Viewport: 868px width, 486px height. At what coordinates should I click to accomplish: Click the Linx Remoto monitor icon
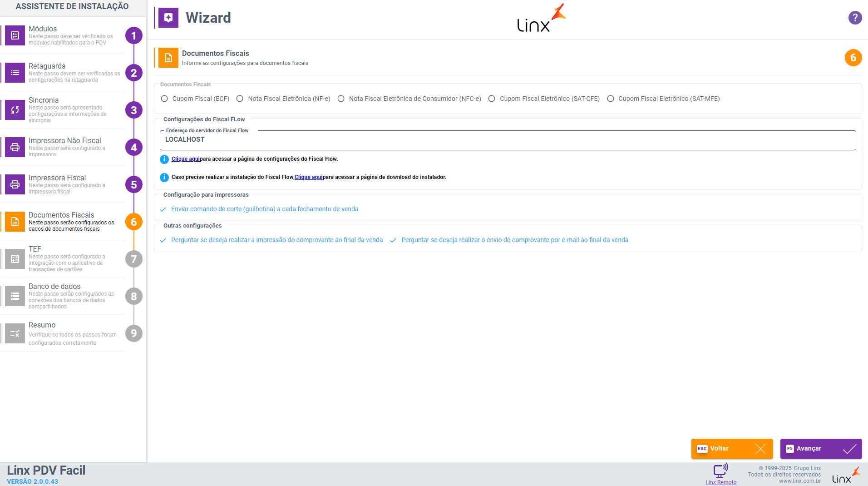(x=721, y=471)
